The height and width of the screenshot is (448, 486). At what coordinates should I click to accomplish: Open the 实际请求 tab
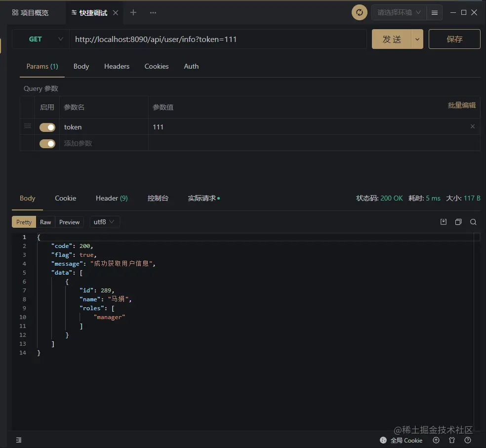pos(203,198)
